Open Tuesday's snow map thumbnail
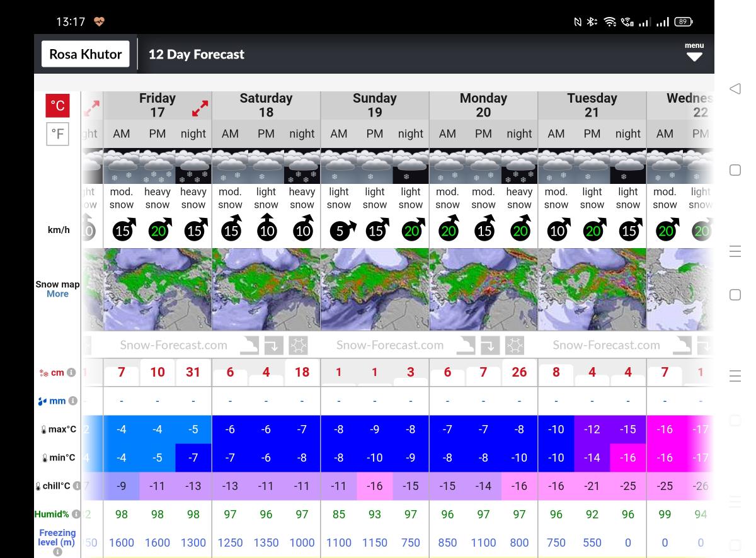The width and height of the screenshot is (756, 558). click(x=592, y=290)
